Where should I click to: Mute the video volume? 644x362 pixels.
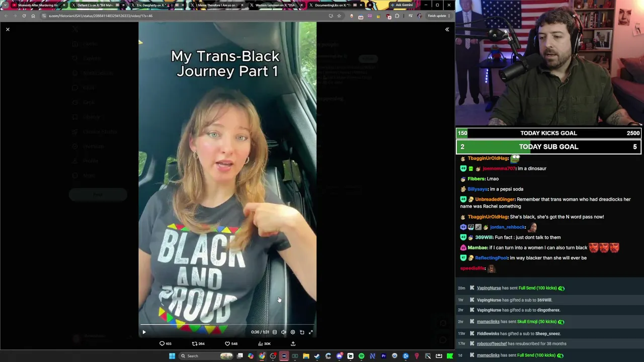284,332
